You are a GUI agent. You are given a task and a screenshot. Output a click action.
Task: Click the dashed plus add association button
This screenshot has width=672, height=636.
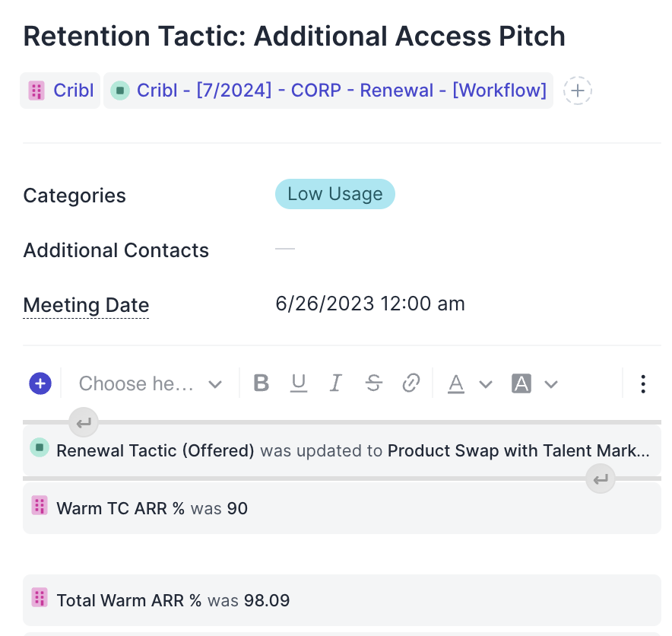coord(578,91)
